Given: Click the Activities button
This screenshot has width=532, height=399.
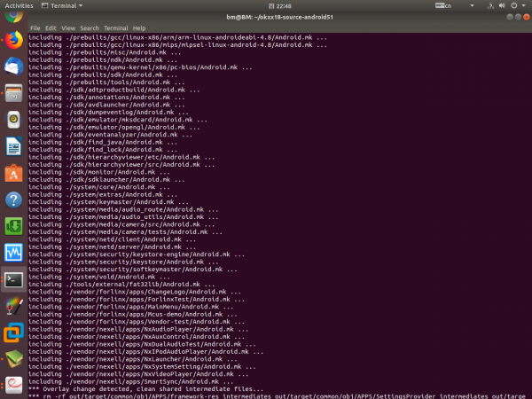Looking at the screenshot, I should click(18, 5).
